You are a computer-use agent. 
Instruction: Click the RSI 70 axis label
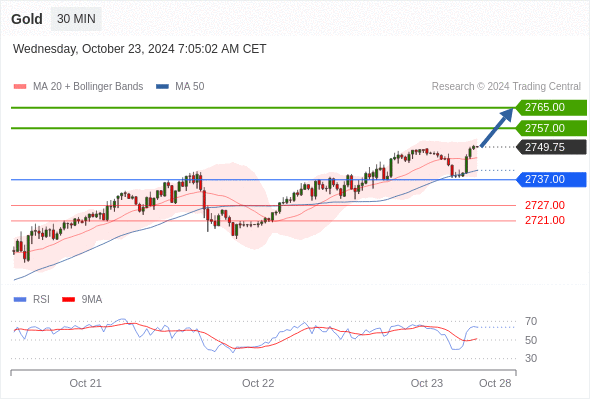[531, 321]
